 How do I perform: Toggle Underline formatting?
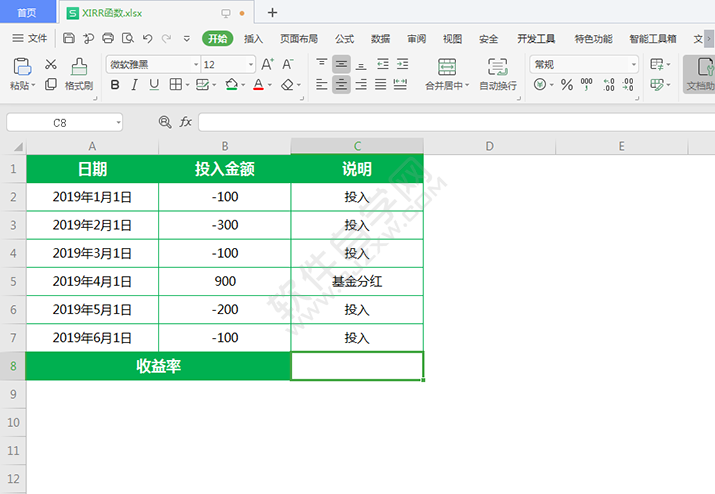click(154, 84)
